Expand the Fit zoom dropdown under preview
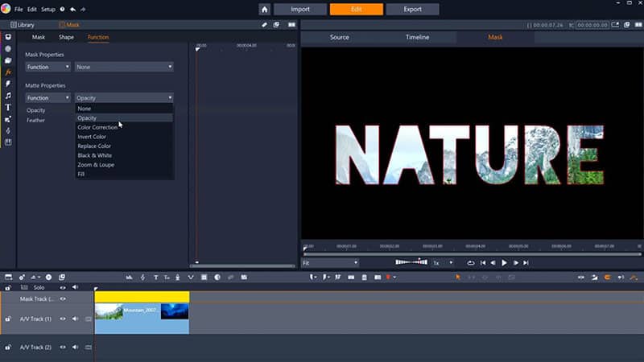The height and width of the screenshot is (362, 644). 330,262
